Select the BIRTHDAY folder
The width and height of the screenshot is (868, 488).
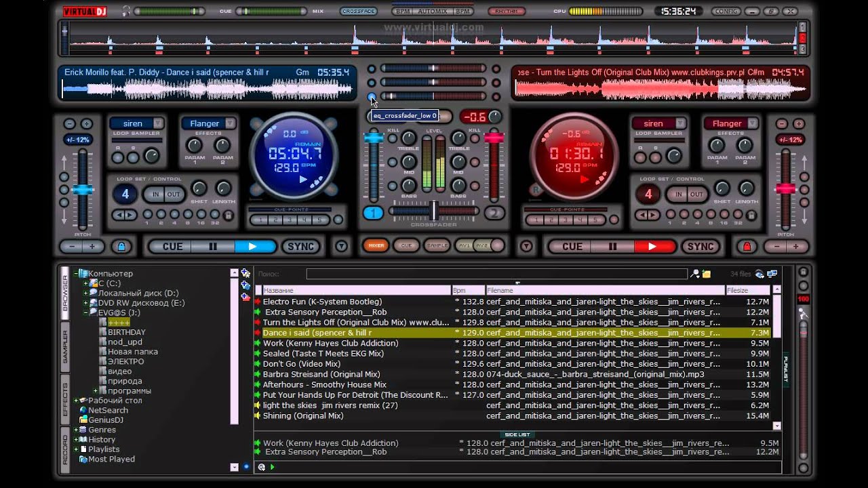pos(127,332)
